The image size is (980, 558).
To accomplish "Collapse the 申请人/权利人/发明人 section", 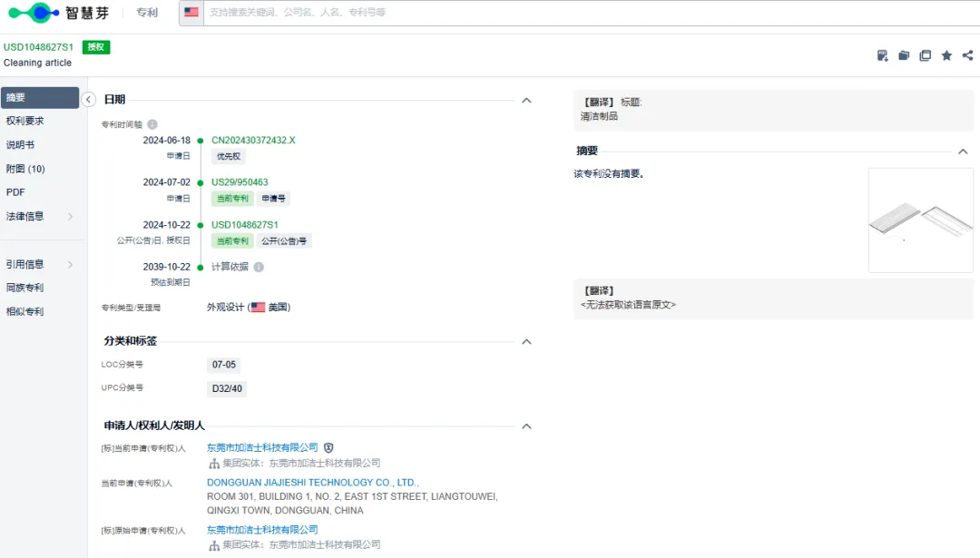I will 526,426.
